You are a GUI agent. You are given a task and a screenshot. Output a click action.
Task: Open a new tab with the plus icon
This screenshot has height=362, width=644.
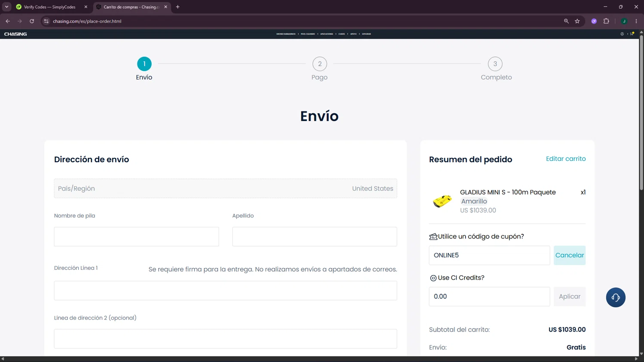pos(178,7)
